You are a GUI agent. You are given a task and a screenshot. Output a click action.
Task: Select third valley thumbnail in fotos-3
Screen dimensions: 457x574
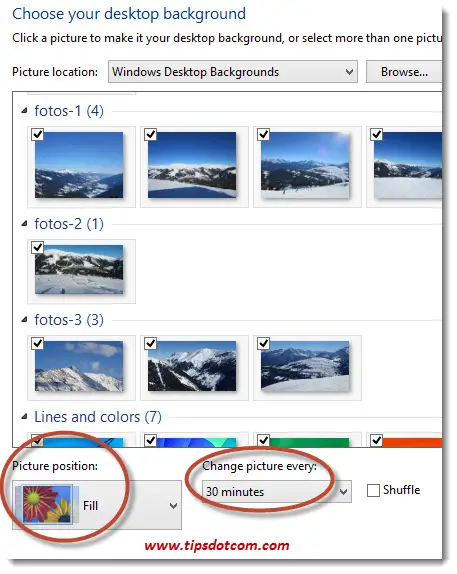click(x=305, y=366)
